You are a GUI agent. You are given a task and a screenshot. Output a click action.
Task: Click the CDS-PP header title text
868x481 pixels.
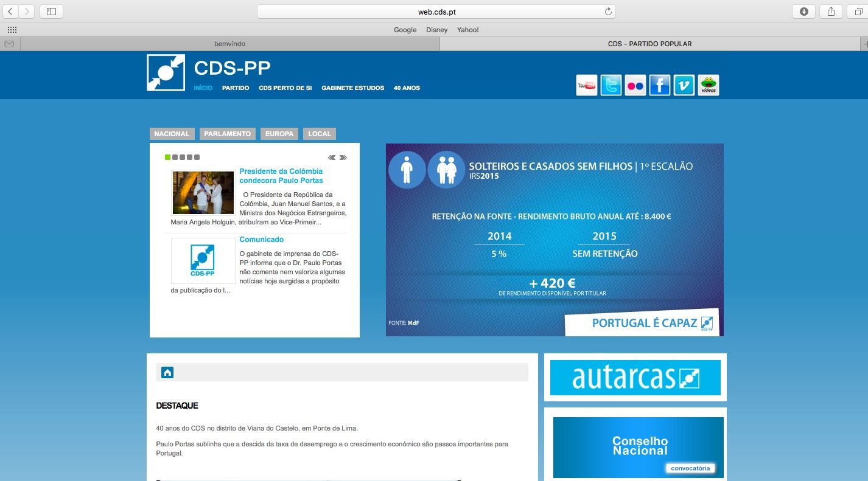click(232, 67)
